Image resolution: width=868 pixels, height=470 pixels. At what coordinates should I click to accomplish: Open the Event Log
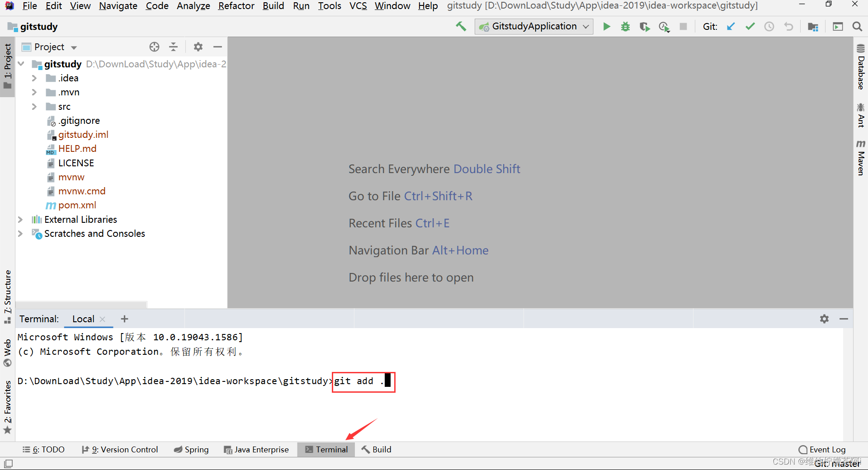tap(822, 449)
